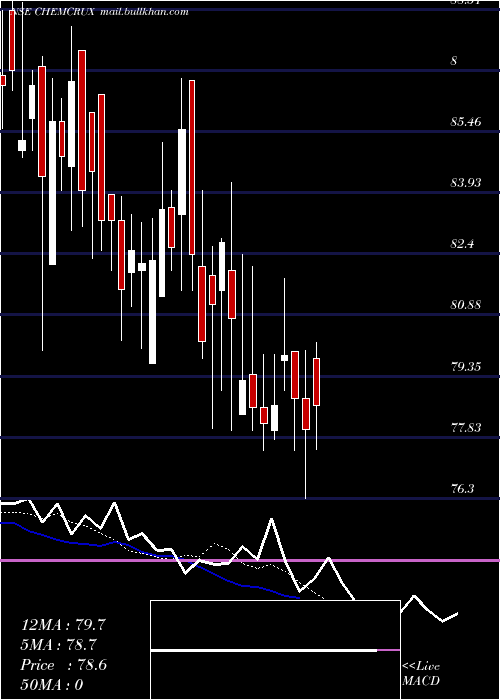Select the 85.46 price axis label
Screen dimensions: 500x700
point(466,121)
